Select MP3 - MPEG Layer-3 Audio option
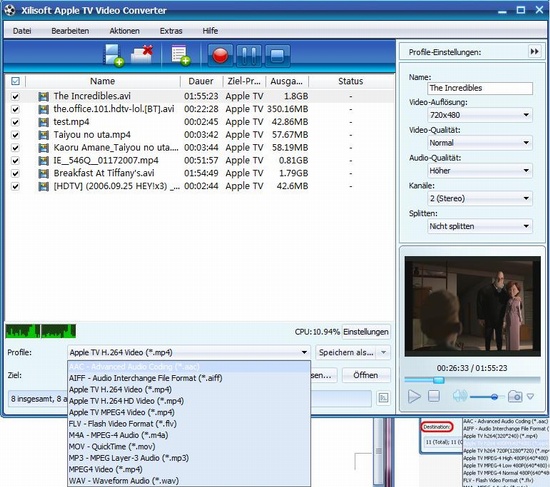550x487 pixels. pyautogui.click(x=189, y=458)
